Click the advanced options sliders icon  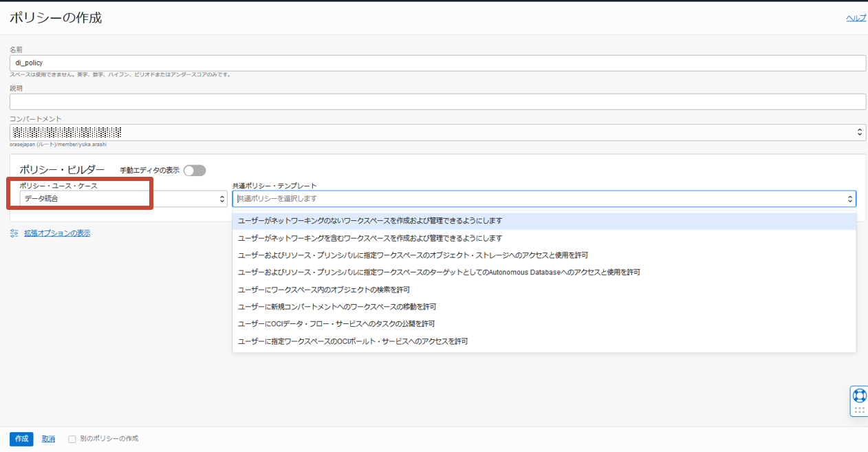coord(14,233)
